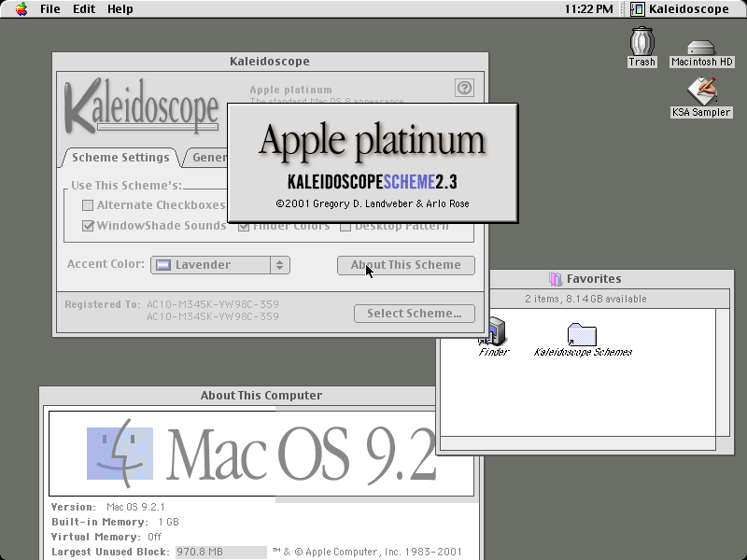Click the first registration code AC10-M345K-YW98C-359
This screenshot has width=747, height=560.
tap(213, 304)
